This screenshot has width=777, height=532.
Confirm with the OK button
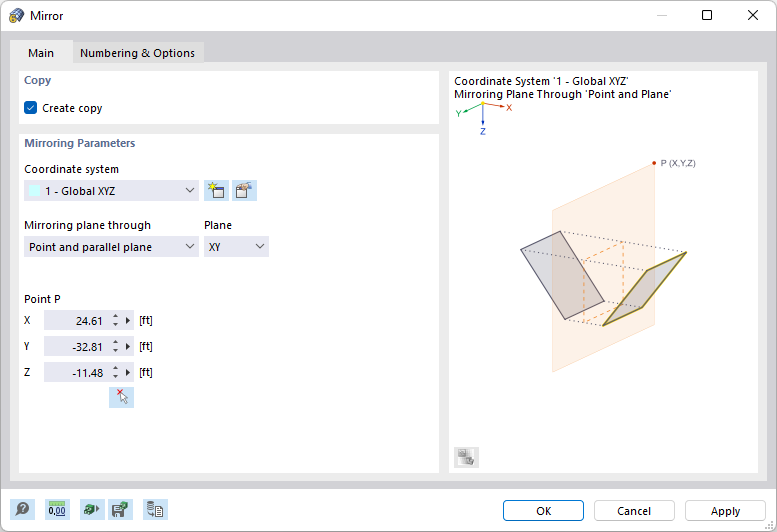(x=543, y=511)
